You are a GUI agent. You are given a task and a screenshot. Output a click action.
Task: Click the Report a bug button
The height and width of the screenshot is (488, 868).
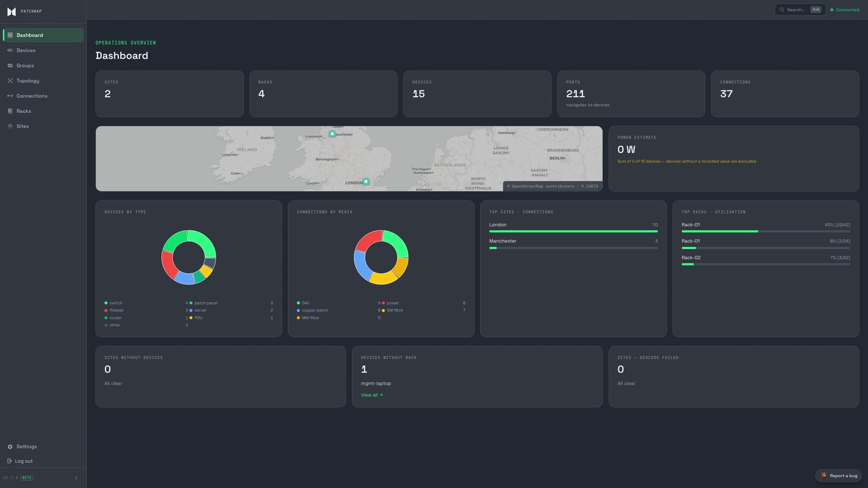click(x=839, y=476)
